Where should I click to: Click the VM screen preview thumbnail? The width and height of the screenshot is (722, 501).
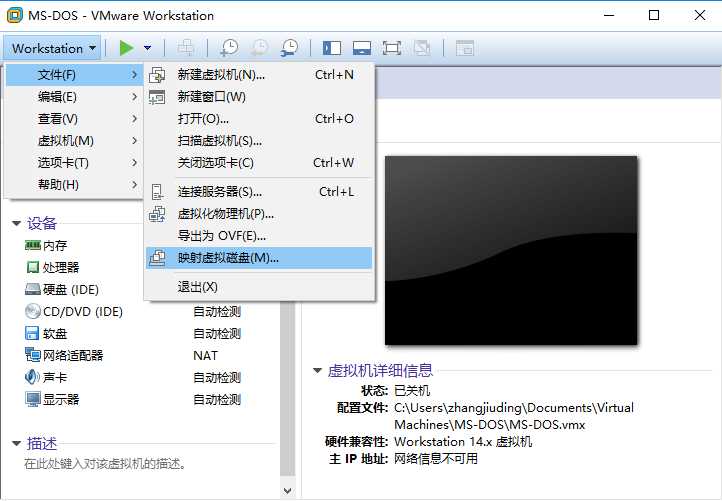pyautogui.click(x=511, y=250)
